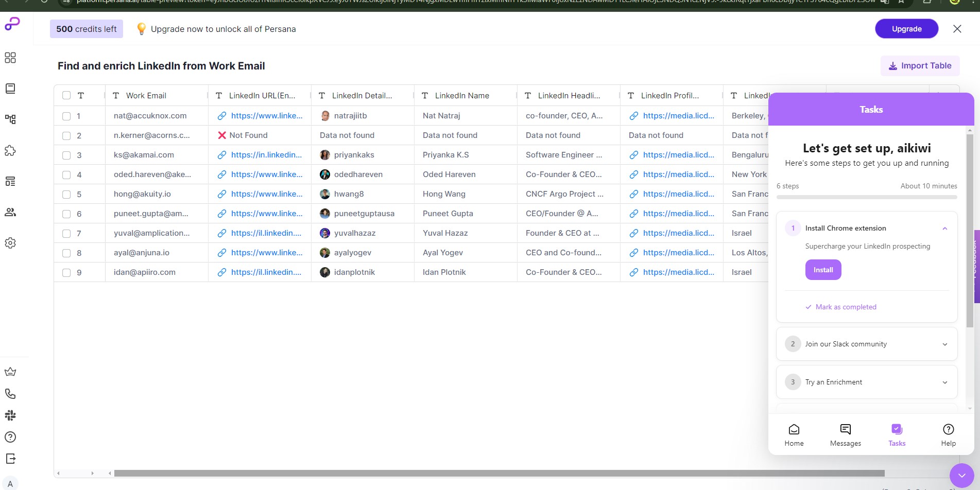Open the people icon in sidebar
Image resolution: width=980 pixels, height=490 pixels.
pyautogui.click(x=10, y=212)
